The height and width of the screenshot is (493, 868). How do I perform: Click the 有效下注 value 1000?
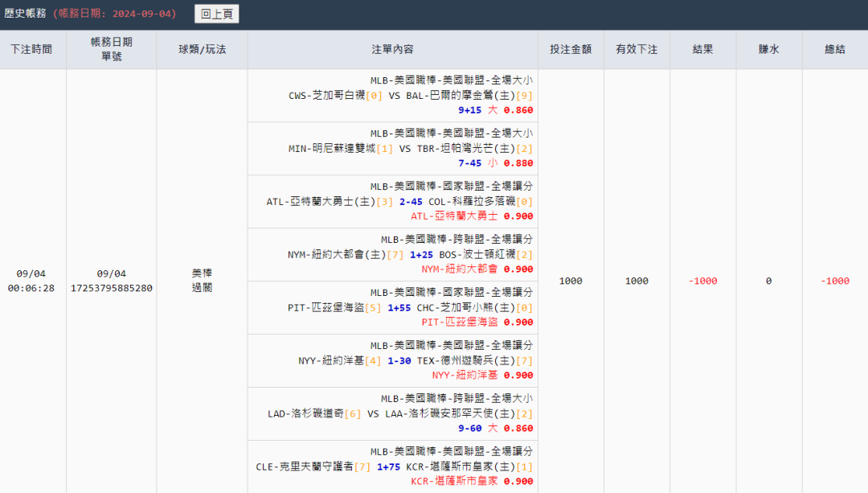pyautogui.click(x=637, y=281)
